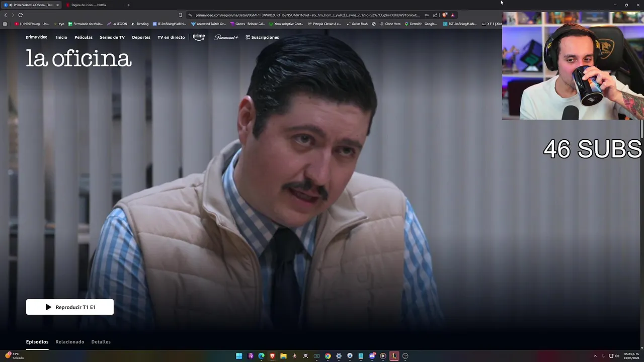Switch to the Relacionado tab
Image resolution: width=644 pixels, height=362 pixels.
pyautogui.click(x=70, y=342)
